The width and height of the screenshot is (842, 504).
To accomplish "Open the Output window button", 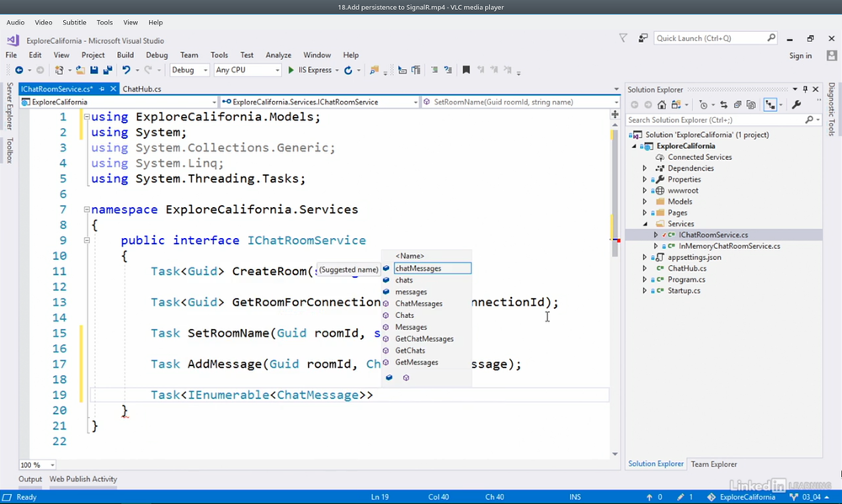I will point(30,480).
